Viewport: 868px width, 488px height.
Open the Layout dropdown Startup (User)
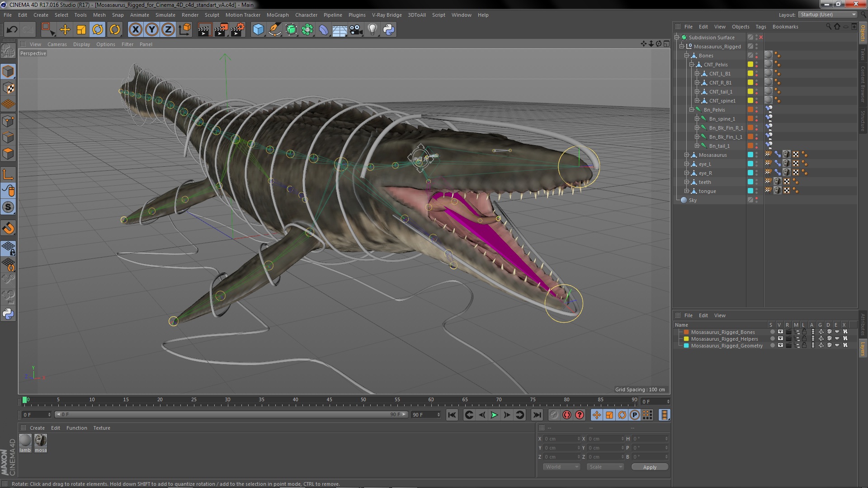[828, 14]
